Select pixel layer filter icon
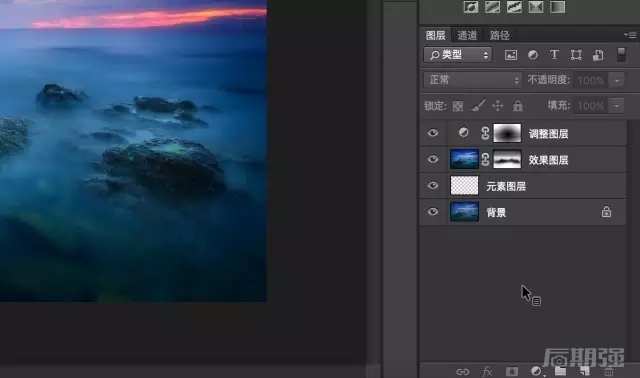The height and width of the screenshot is (378, 640). point(511,55)
